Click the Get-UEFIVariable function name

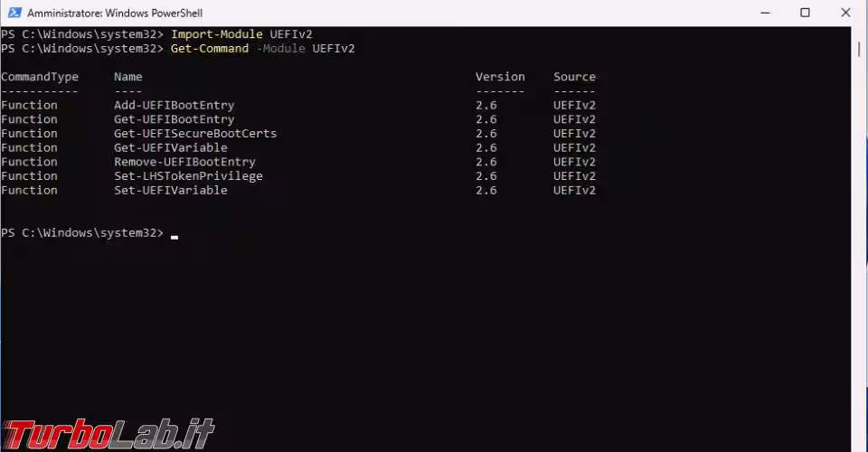point(171,147)
